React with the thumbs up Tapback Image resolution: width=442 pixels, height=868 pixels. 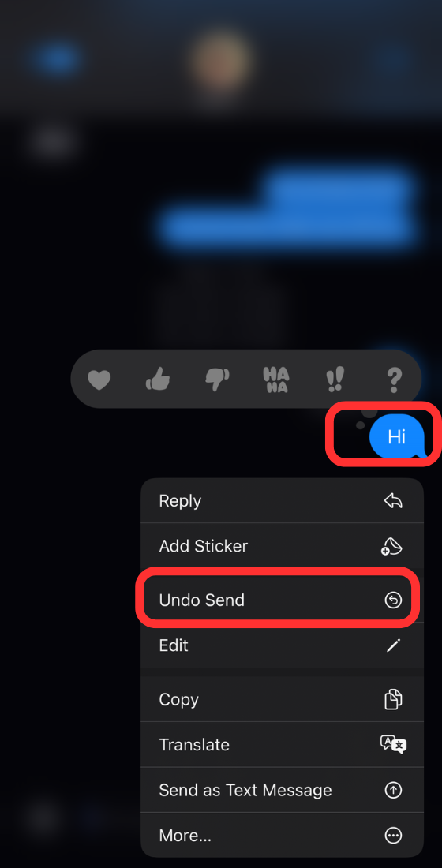tap(158, 380)
